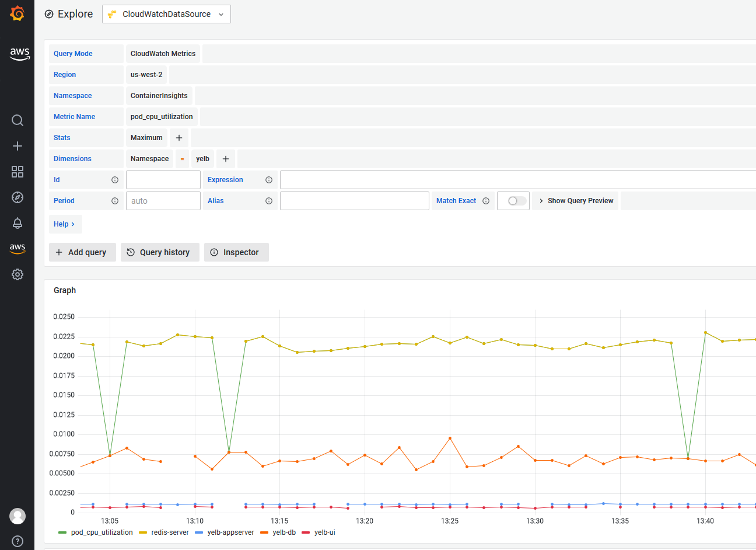Click the Create plus icon in sidebar
Viewport: 756px width, 550px height.
click(x=17, y=146)
